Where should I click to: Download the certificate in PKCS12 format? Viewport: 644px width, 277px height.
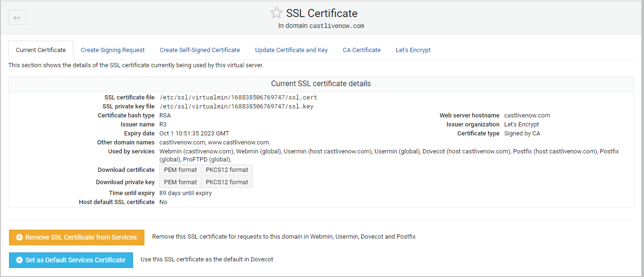227,170
